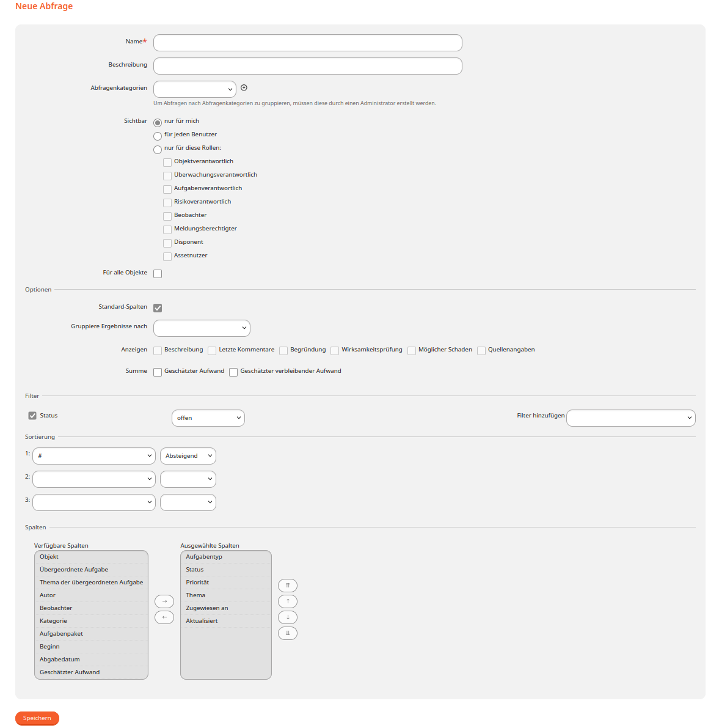The height and width of the screenshot is (728, 719).
Task: Enable 'Letzte Kommentare' display checkbox
Action: (212, 350)
